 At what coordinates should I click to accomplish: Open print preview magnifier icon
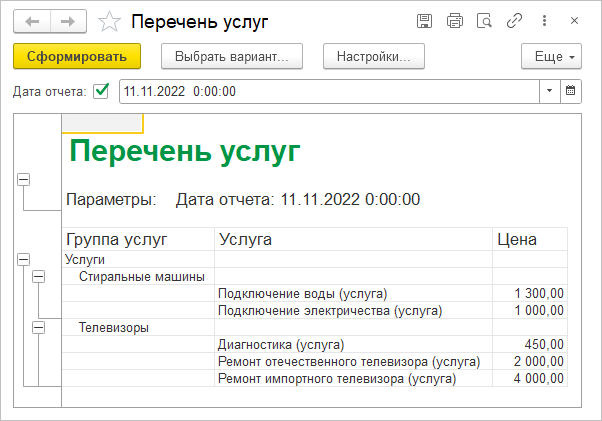point(484,21)
